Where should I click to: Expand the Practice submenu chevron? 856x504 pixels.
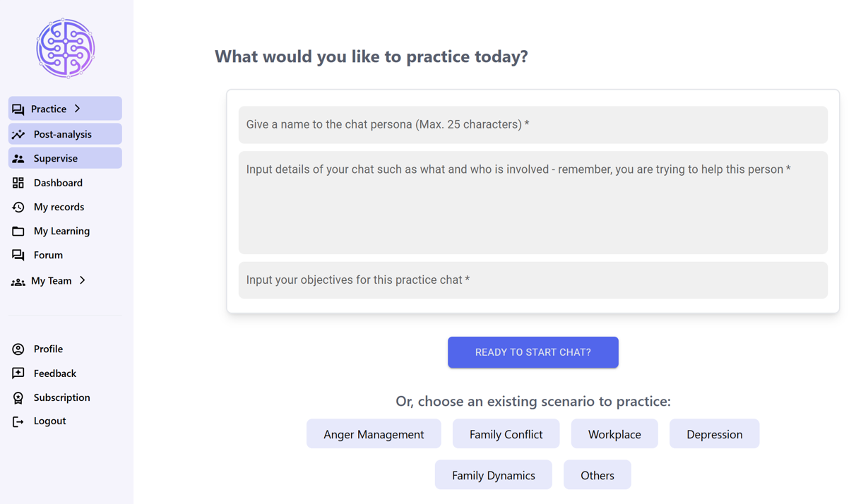(78, 109)
